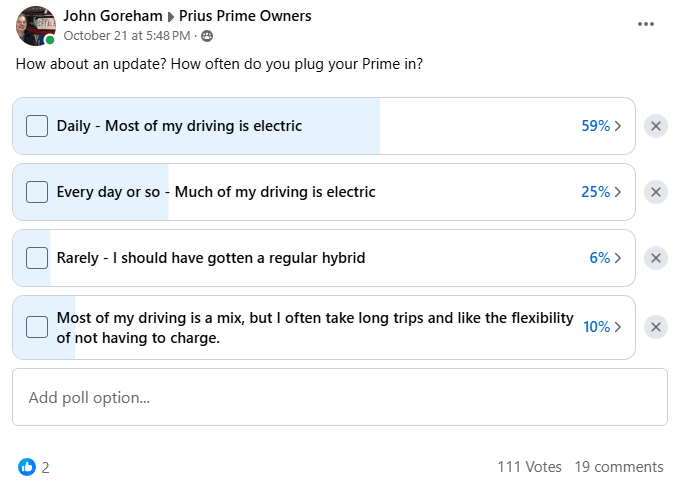Image resolution: width=675 pixels, height=483 pixels.
Task: Click the public audience globe icon
Action: coord(207,36)
